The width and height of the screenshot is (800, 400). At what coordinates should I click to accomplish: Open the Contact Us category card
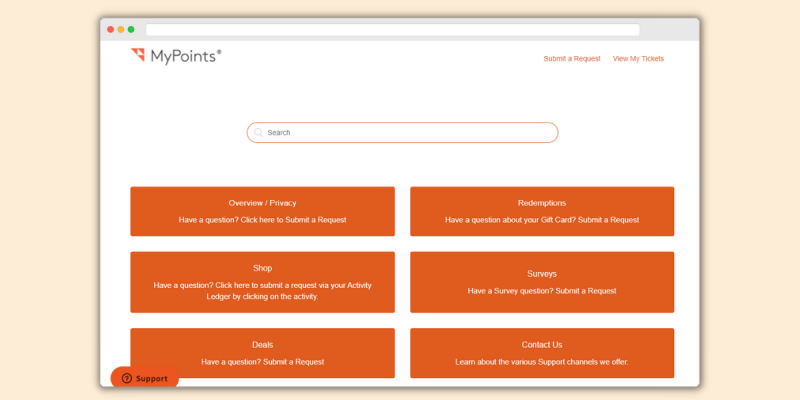click(542, 353)
